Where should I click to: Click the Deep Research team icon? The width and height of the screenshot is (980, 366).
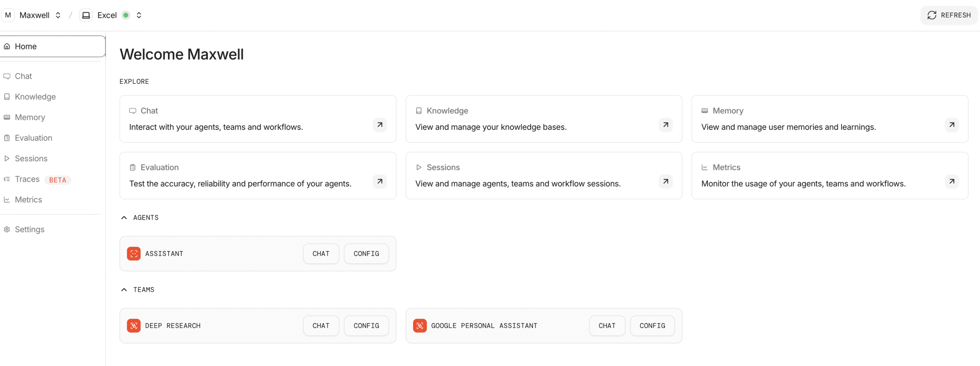(134, 325)
